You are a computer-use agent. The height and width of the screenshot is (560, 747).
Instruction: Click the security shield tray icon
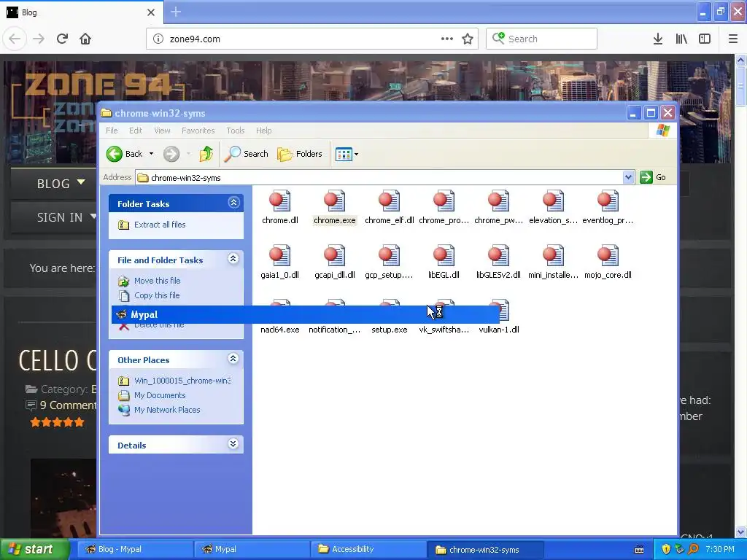coord(666,549)
